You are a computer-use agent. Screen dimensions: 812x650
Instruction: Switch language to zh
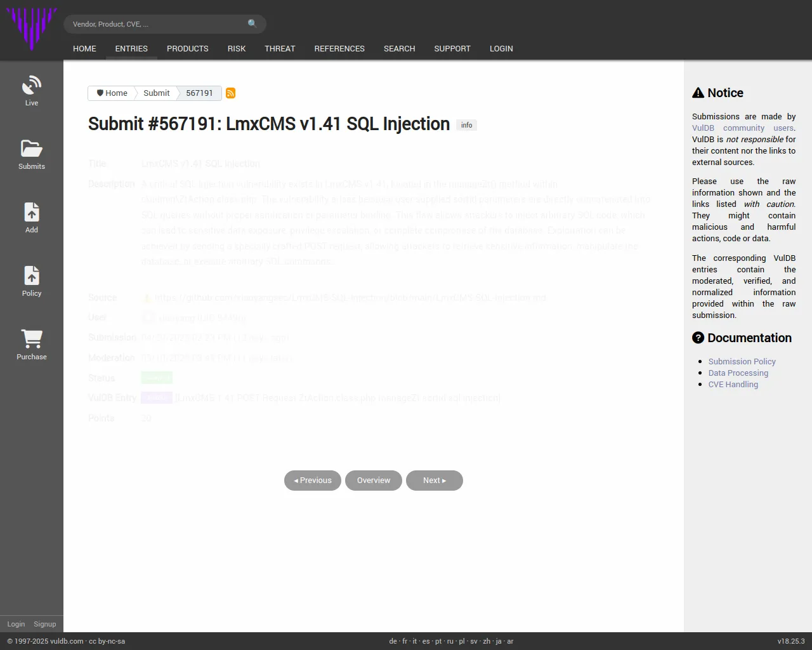click(x=487, y=641)
